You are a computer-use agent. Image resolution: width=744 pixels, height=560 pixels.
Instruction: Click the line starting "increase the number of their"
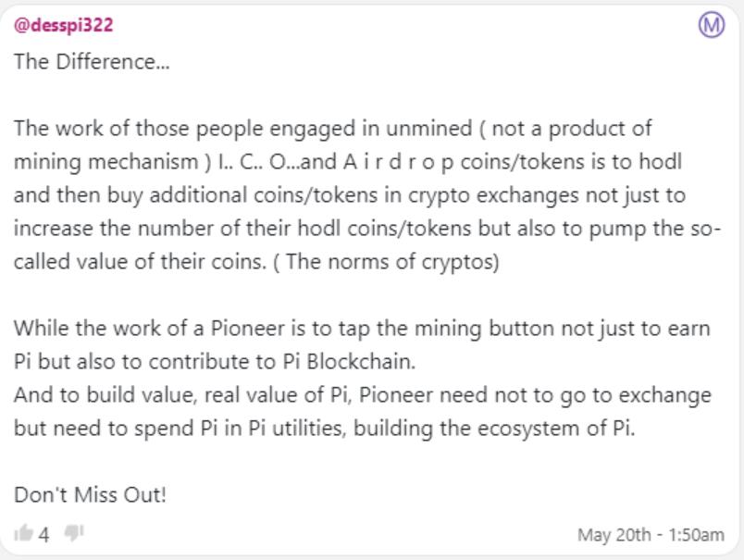pyautogui.click(x=367, y=229)
